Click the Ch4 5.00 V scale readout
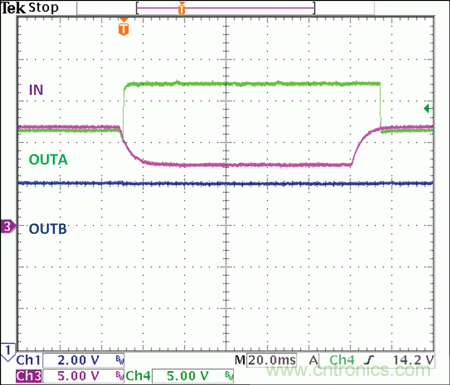450x385 pixels. click(x=188, y=376)
